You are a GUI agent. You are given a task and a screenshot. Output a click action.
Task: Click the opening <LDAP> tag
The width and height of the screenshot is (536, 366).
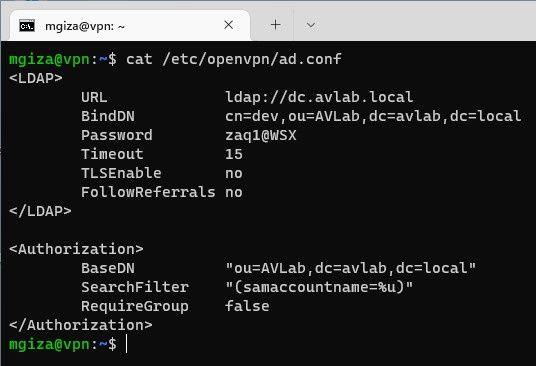[x=36, y=78]
